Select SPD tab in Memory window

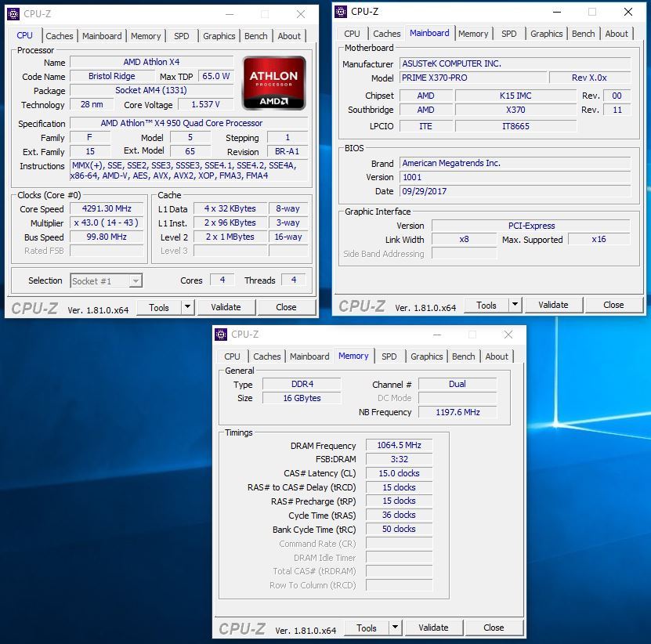click(389, 356)
